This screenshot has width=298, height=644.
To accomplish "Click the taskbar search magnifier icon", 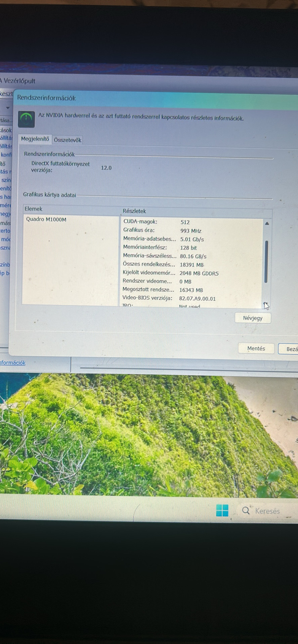I will 246,511.
